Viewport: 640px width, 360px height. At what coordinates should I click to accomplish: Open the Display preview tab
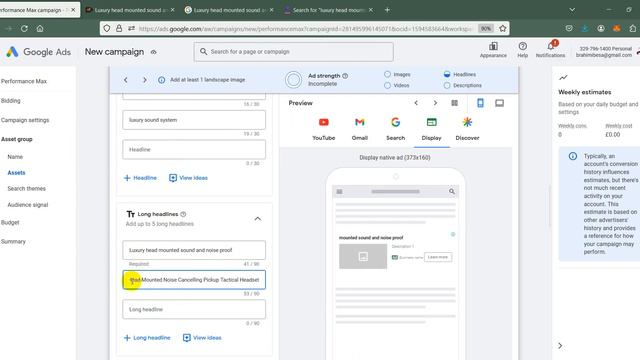pos(431,129)
